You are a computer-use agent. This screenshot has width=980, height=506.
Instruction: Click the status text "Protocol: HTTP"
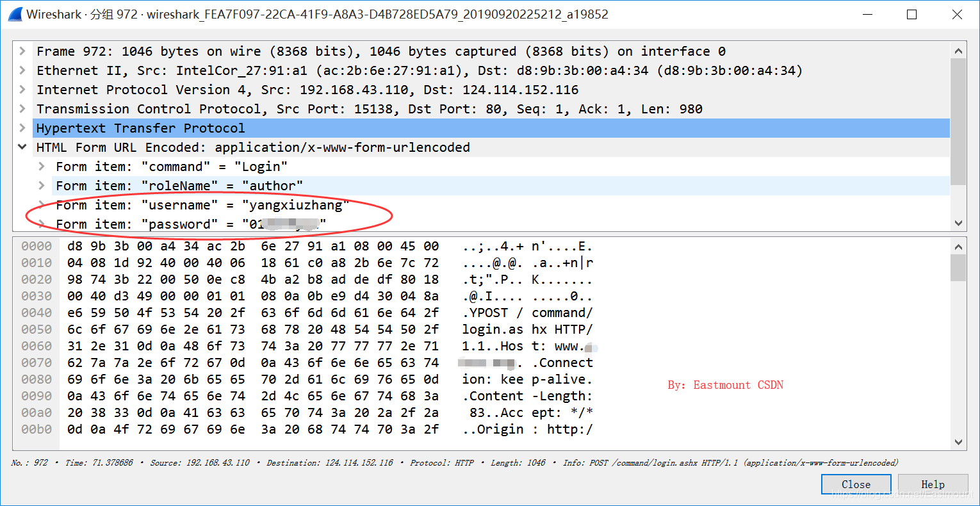click(442, 462)
